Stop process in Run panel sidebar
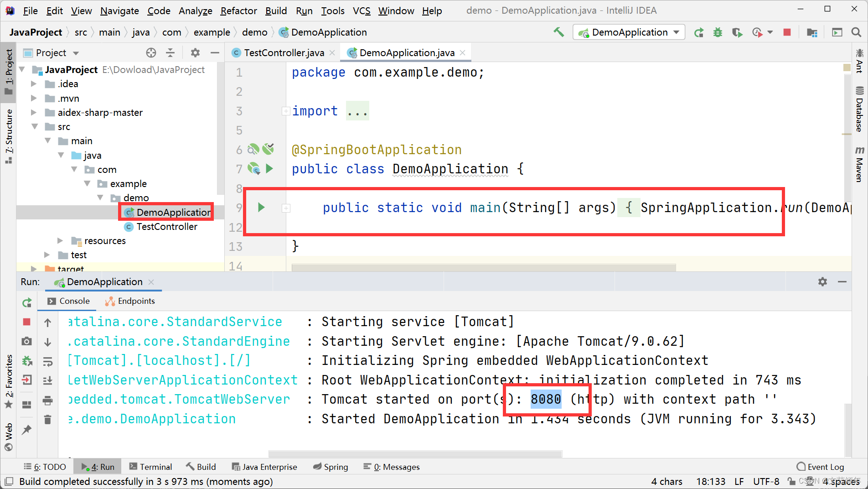Screen dimensions: 868x489 [x=27, y=322]
